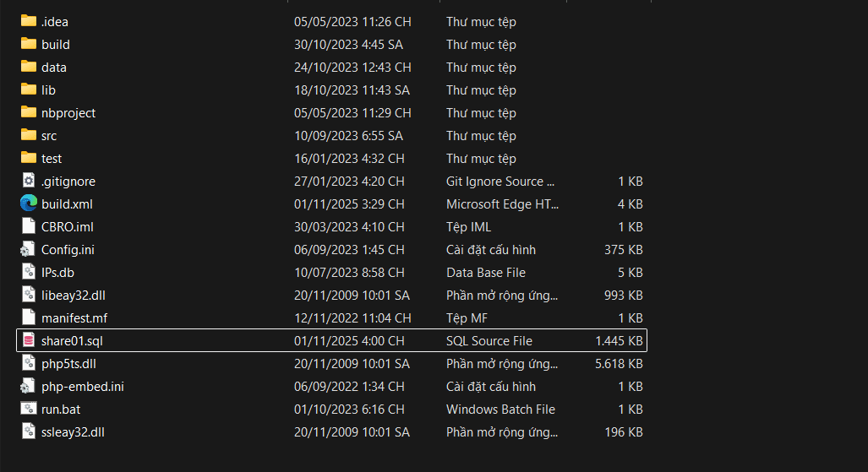Click the build folder icon
This screenshot has height=472, width=868.
click(28, 44)
